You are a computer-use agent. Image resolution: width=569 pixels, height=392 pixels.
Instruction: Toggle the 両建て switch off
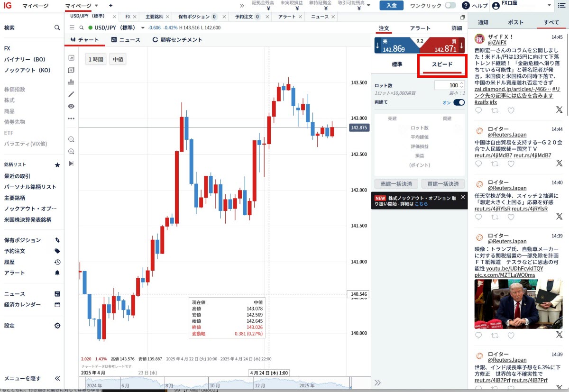[459, 102]
